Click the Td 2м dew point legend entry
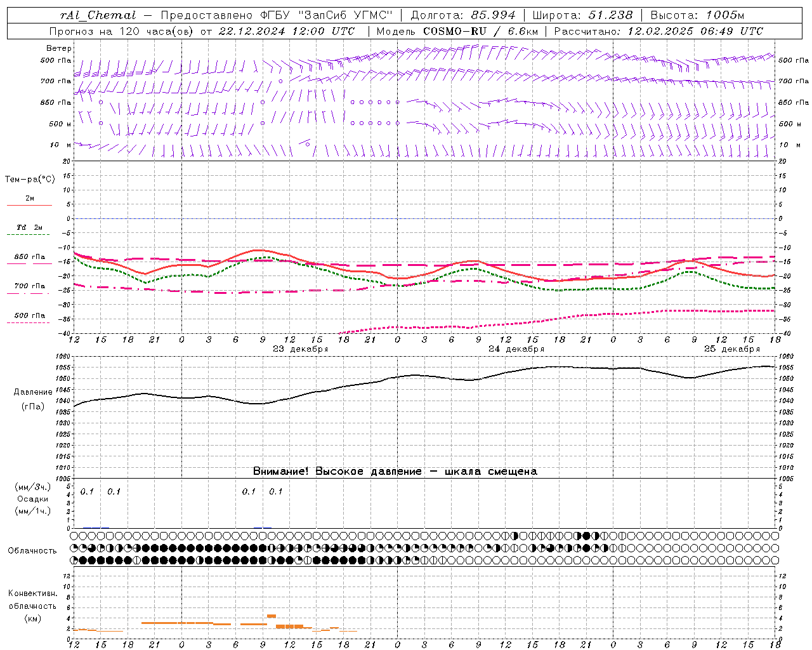 [29, 227]
